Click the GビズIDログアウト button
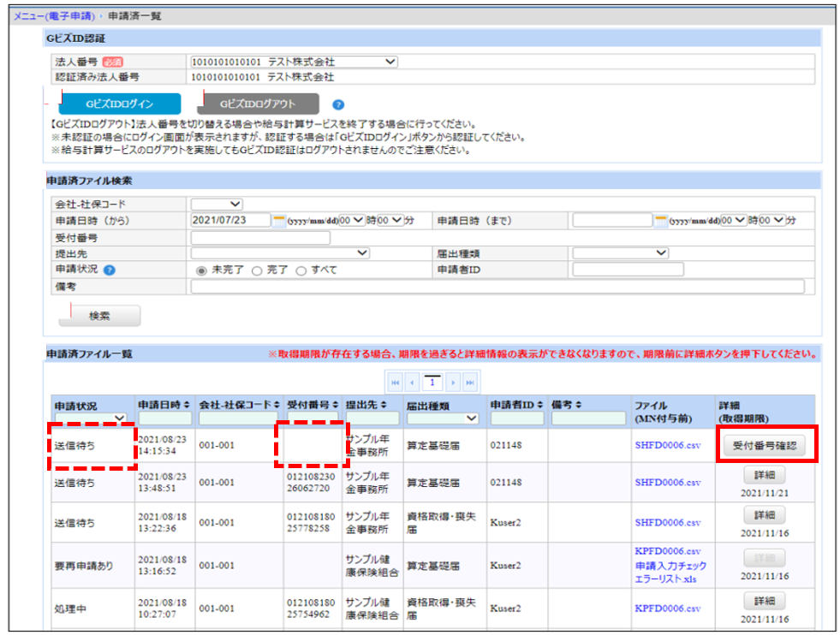Viewport: 840px width, 635px height. (258, 104)
